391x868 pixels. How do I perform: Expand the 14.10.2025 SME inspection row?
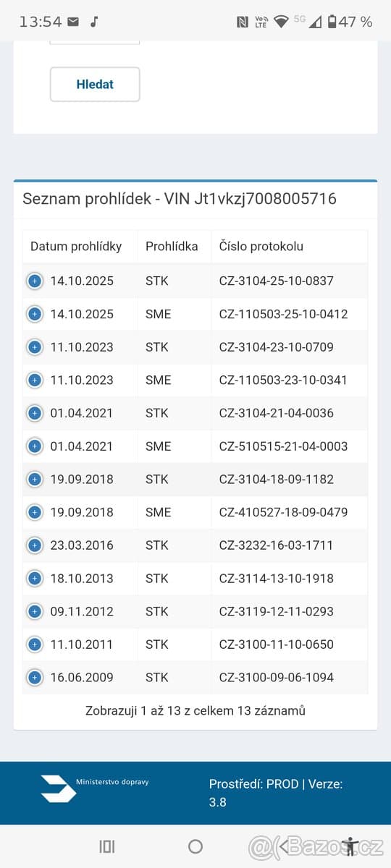point(34,314)
